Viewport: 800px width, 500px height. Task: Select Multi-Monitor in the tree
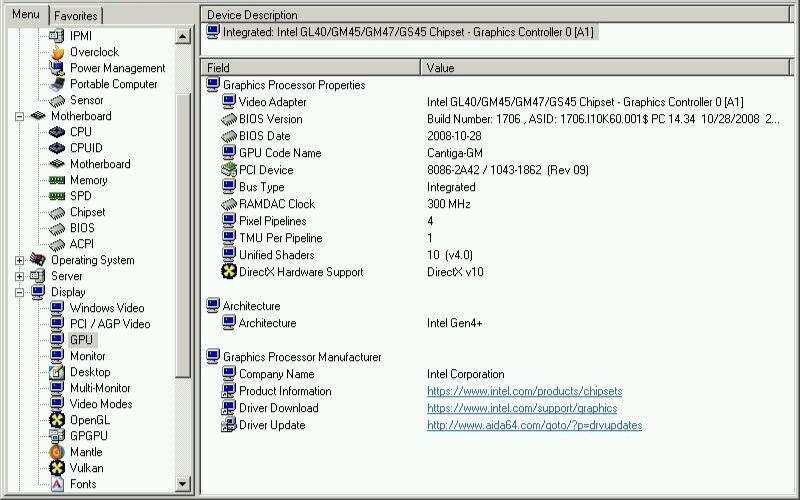[100, 388]
